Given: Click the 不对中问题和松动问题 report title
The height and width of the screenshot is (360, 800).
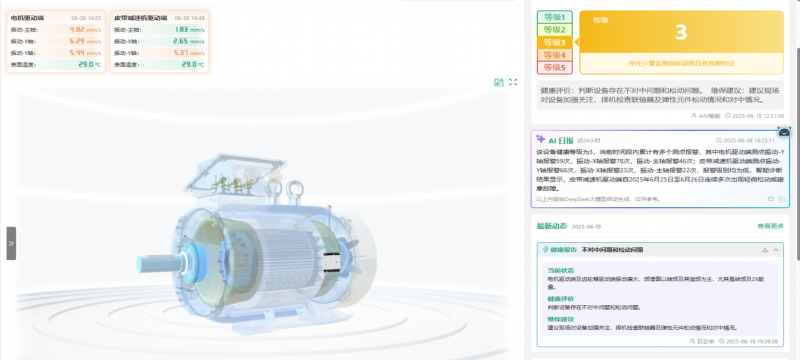Looking at the screenshot, I should [613, 250].
